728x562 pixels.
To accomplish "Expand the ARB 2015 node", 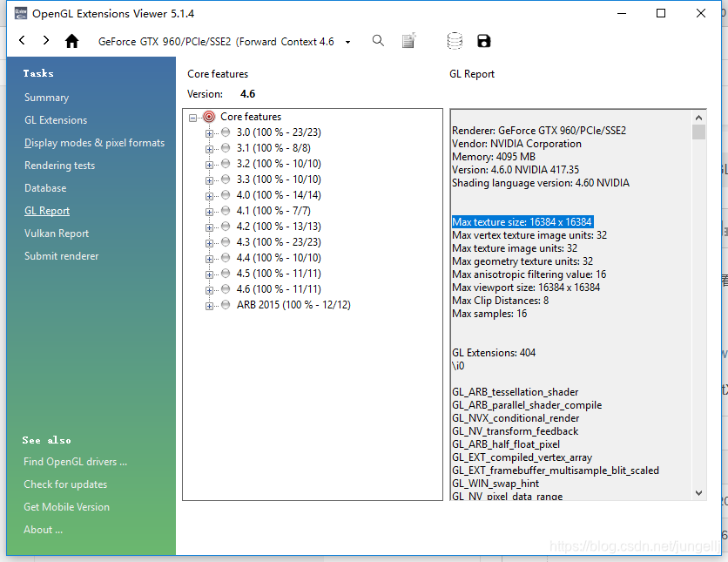I will [209, 306].
